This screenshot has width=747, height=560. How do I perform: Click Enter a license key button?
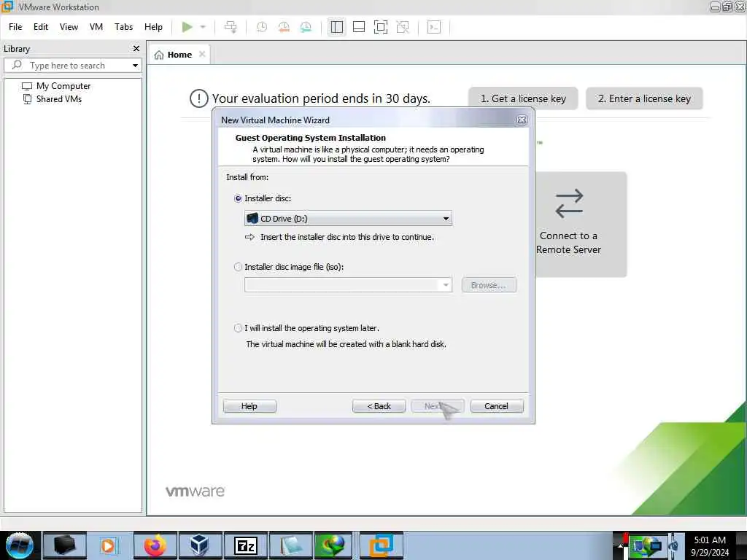coord(644,98)
